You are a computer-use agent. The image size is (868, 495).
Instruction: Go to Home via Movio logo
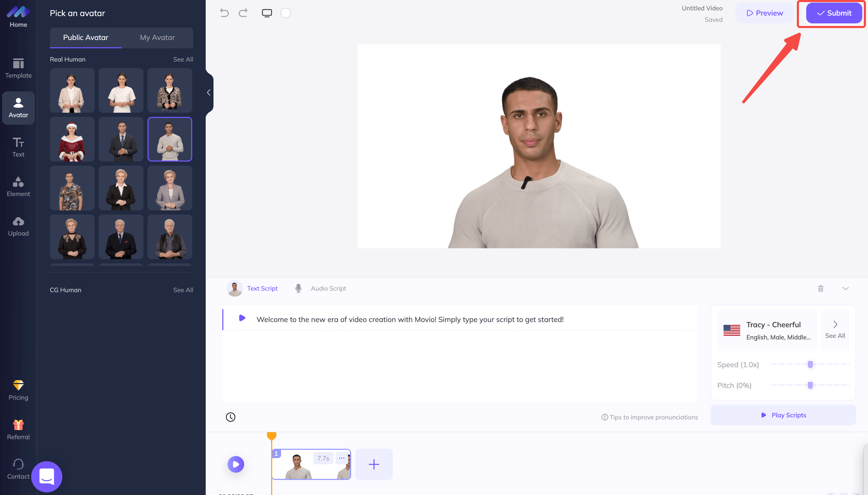point(18,16)
